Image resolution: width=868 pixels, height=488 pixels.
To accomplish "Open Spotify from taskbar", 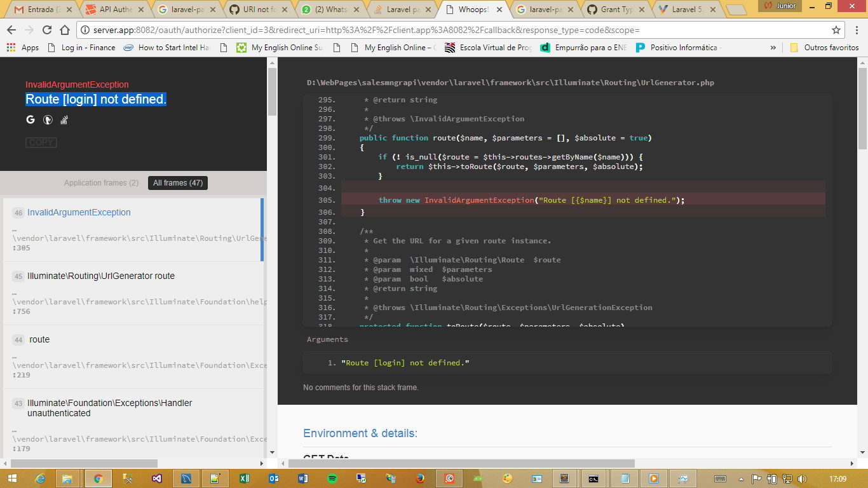I will pos(332,478).
